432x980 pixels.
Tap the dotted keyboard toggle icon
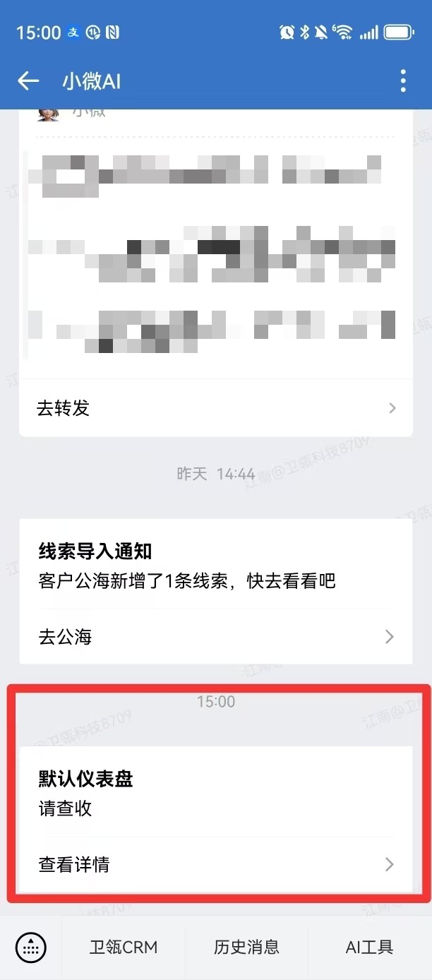(x=30, y=947)
